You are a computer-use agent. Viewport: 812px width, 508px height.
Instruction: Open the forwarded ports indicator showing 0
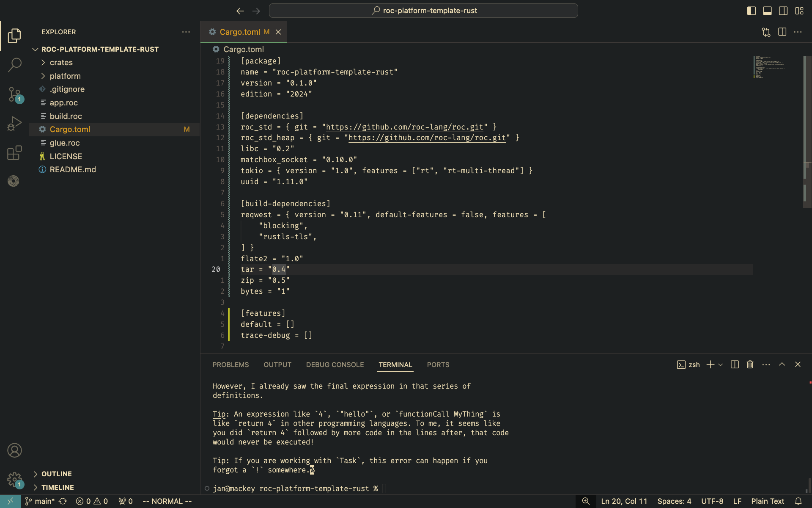pos(126,501)
